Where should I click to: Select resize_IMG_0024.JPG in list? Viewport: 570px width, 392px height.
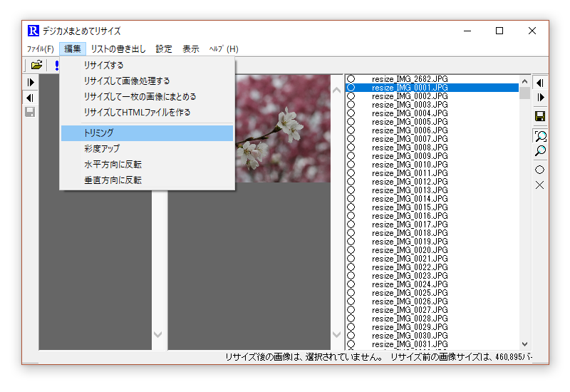tap(410, 284)
